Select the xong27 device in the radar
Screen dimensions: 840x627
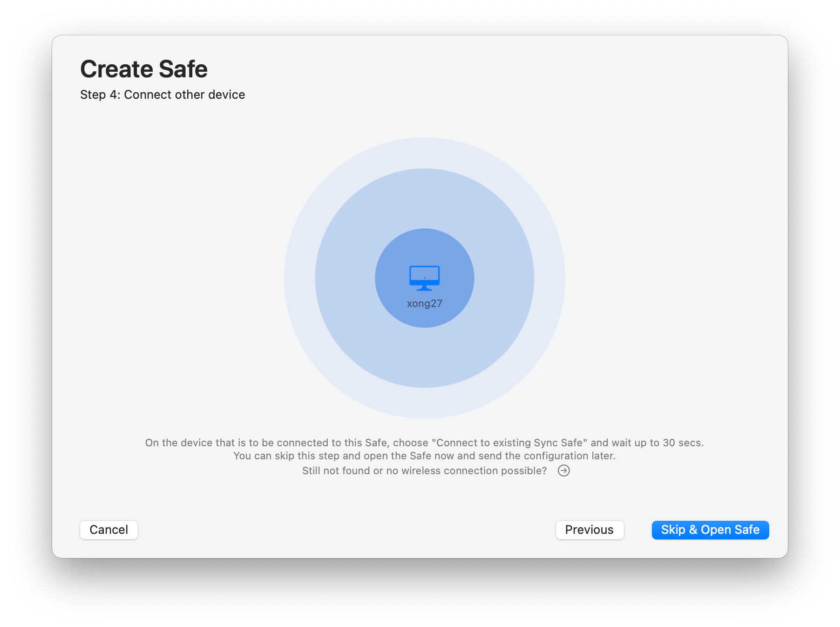point(424,284)
